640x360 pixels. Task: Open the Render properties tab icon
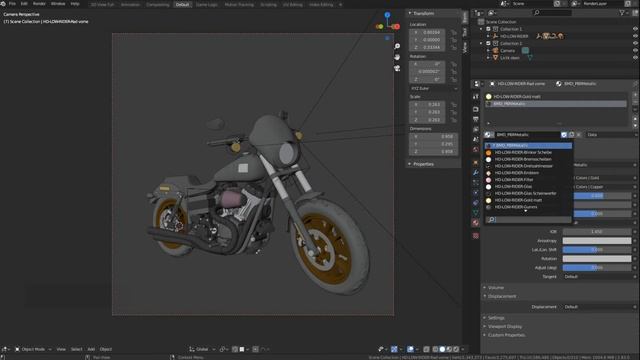pos(476,109)
